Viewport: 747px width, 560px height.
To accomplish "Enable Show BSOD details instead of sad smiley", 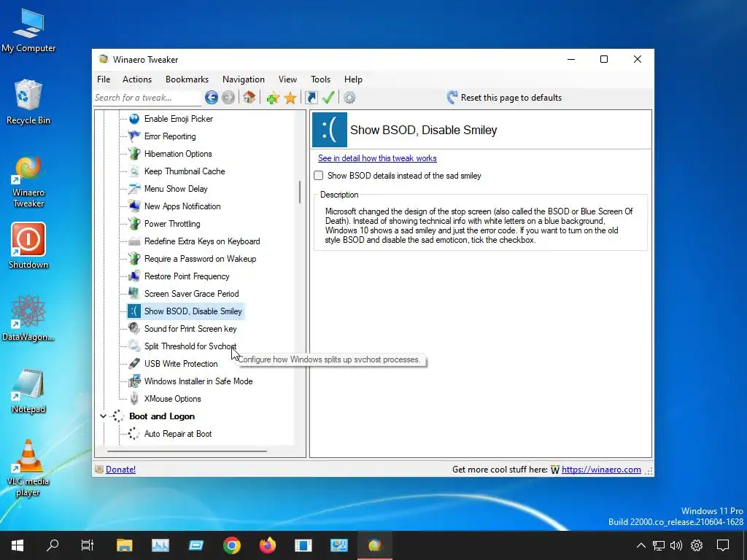I will pos(318,176).
